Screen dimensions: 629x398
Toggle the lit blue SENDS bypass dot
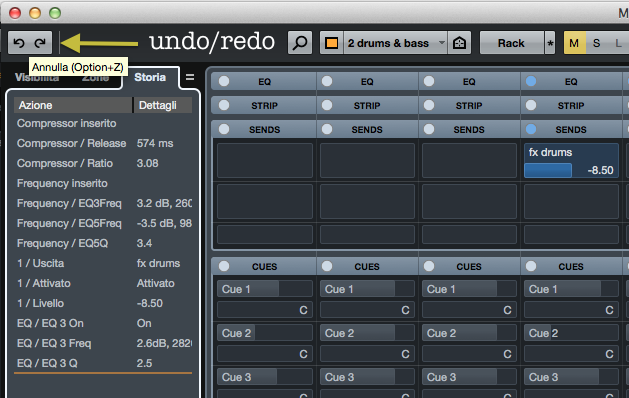coord(531,129)
